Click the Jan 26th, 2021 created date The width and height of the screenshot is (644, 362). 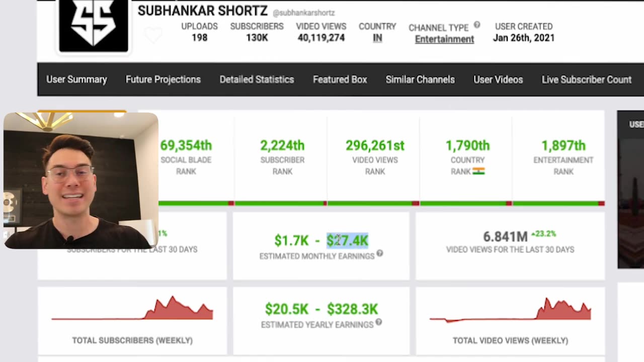click(x=524, y=38)
